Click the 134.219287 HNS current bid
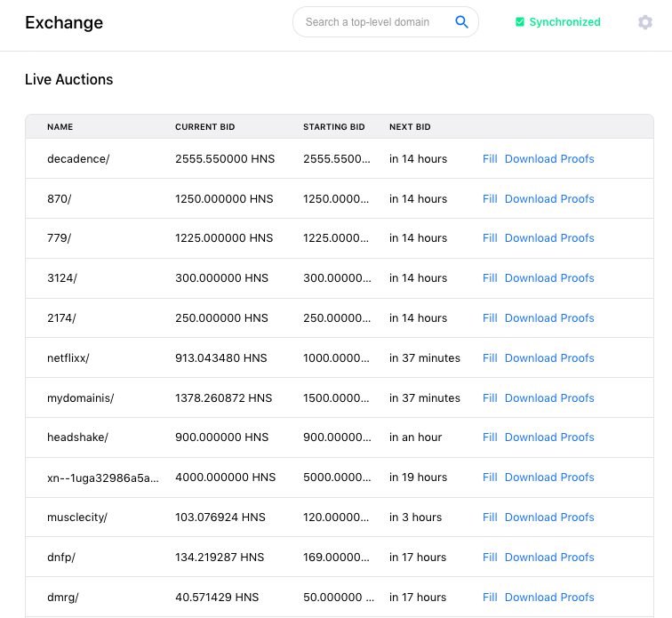672x618 pixels. click(220, 557)
